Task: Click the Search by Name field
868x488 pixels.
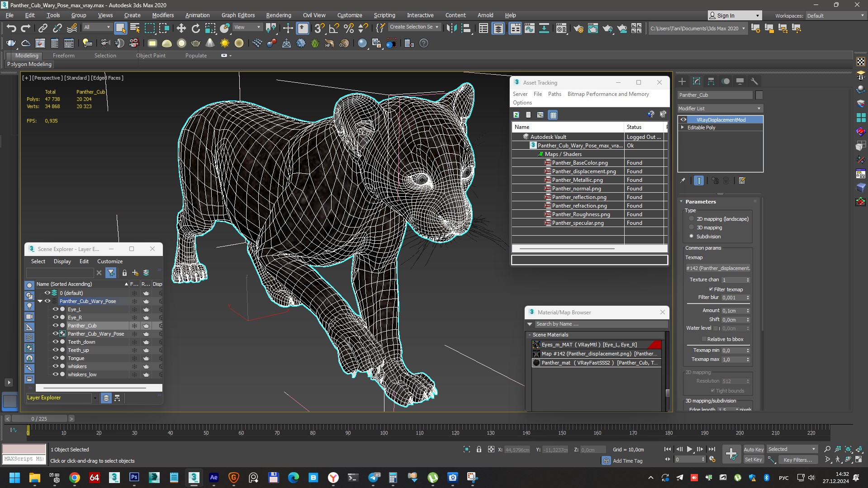Action: (x=601, y=324)
